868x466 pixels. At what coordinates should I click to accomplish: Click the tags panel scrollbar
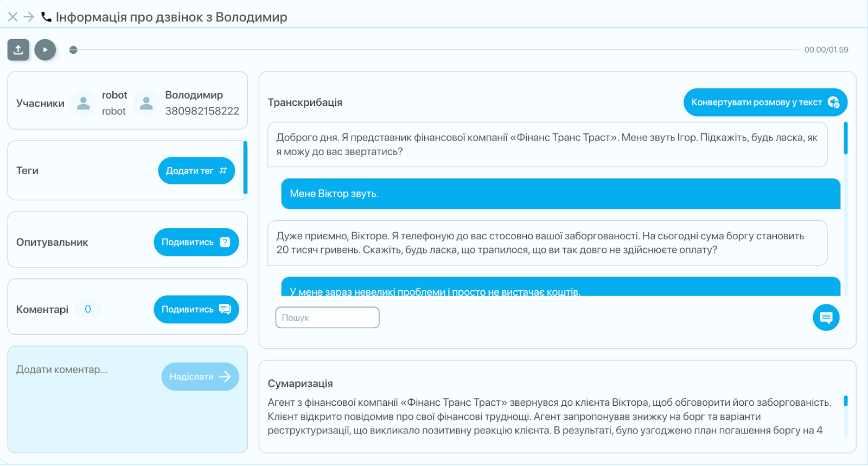point(245,168)
